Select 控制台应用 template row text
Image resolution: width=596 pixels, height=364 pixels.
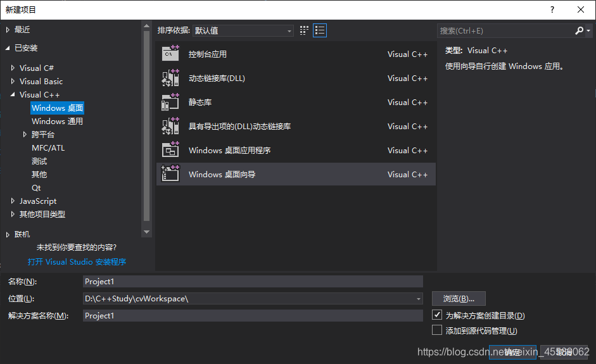pos(208,54)
